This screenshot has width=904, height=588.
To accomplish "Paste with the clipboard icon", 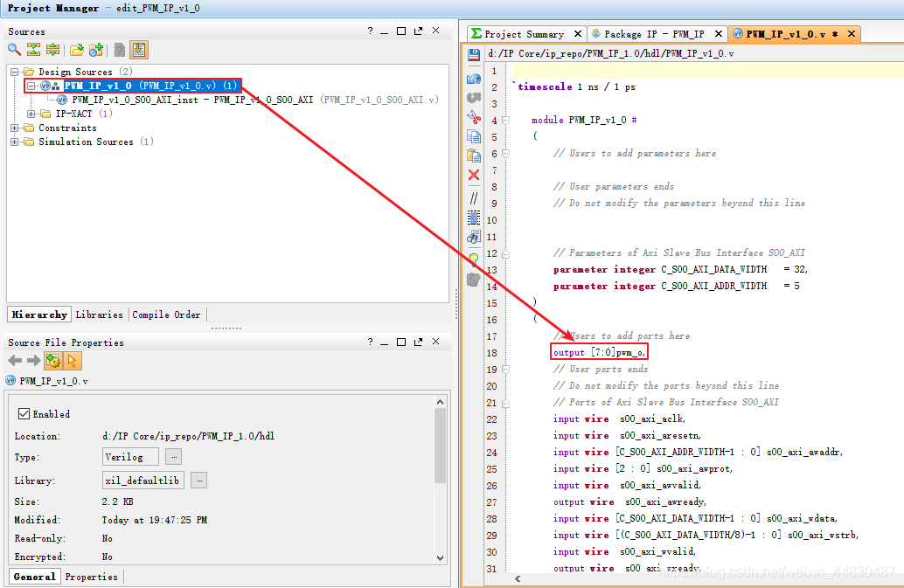I will point(474,156).
